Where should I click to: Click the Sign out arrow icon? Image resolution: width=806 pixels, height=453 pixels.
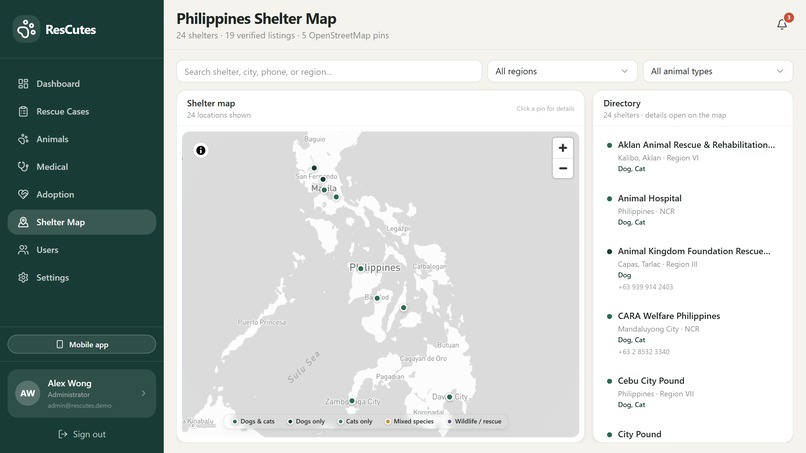(63, 434)
